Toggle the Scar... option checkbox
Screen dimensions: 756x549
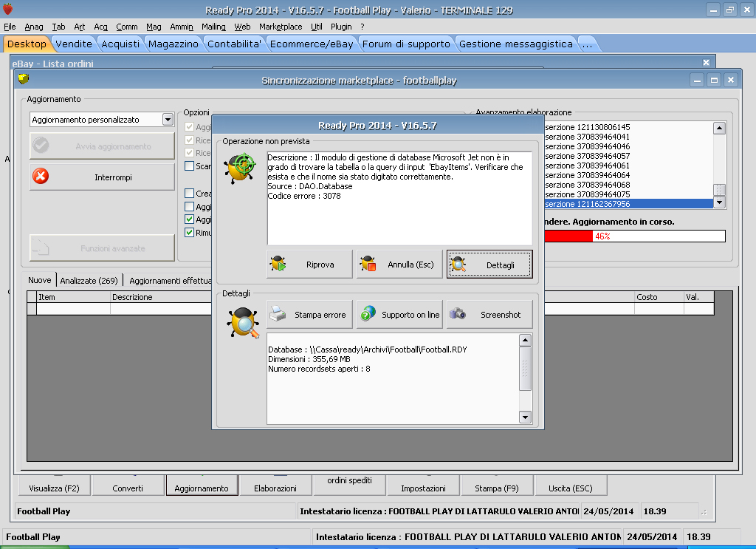[190, 166]
